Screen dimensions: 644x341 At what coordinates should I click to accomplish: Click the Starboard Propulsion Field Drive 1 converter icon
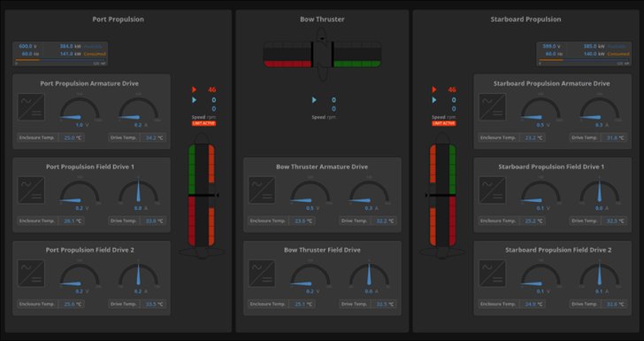(x=493, y=190)
